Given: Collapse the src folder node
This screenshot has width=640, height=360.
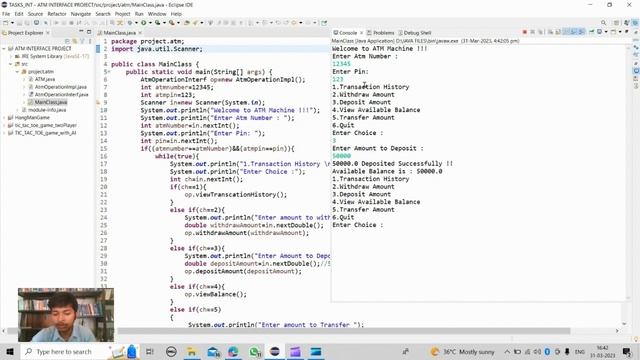Looking at the screenshot, I should coord(11,64).
